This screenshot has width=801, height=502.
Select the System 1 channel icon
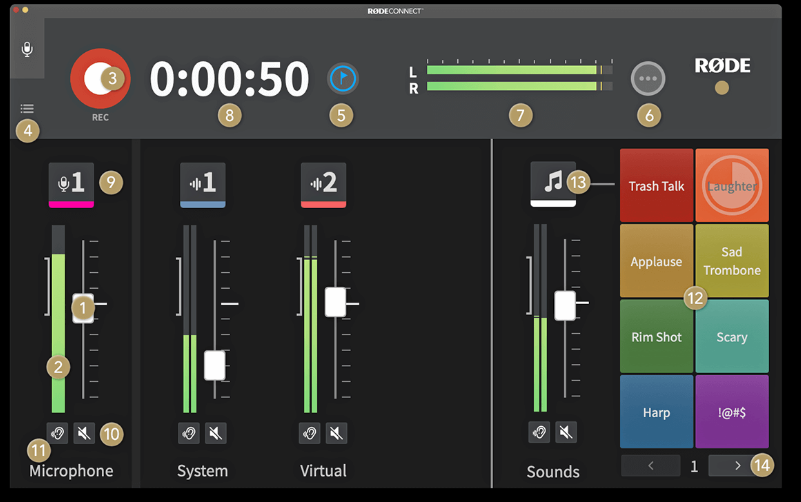coord(203,184)
